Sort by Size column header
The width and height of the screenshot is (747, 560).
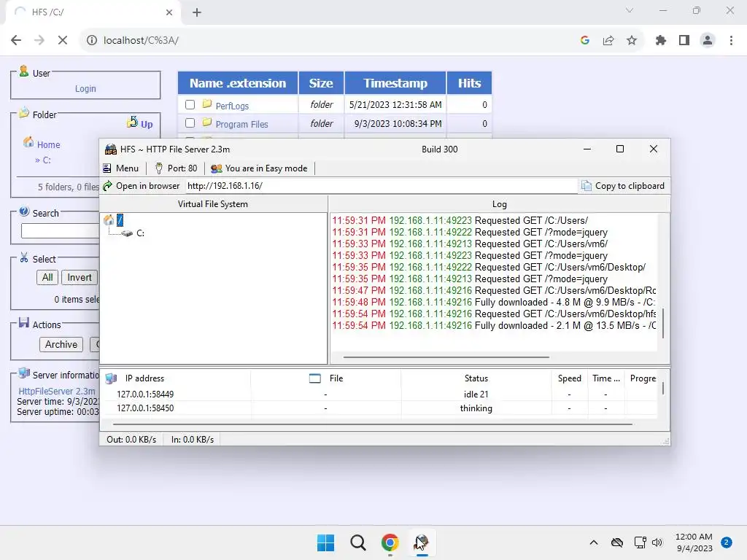click(x=321, y=83)
